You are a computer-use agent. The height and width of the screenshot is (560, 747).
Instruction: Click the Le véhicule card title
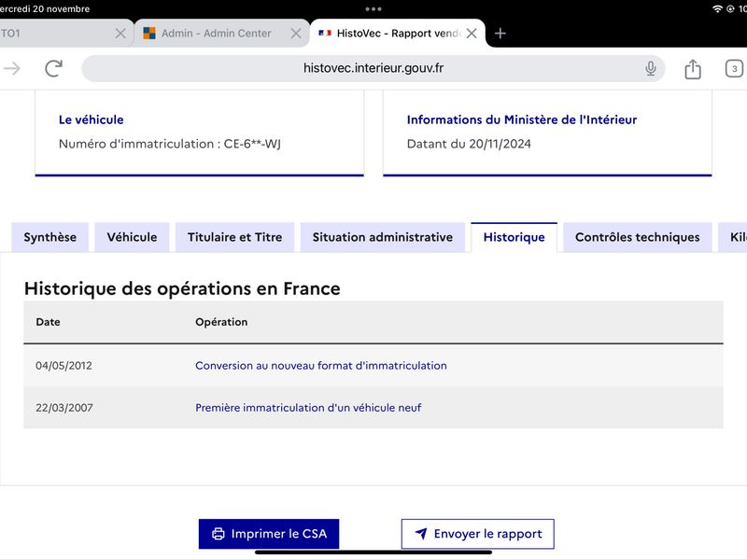[x=91, y=119]
